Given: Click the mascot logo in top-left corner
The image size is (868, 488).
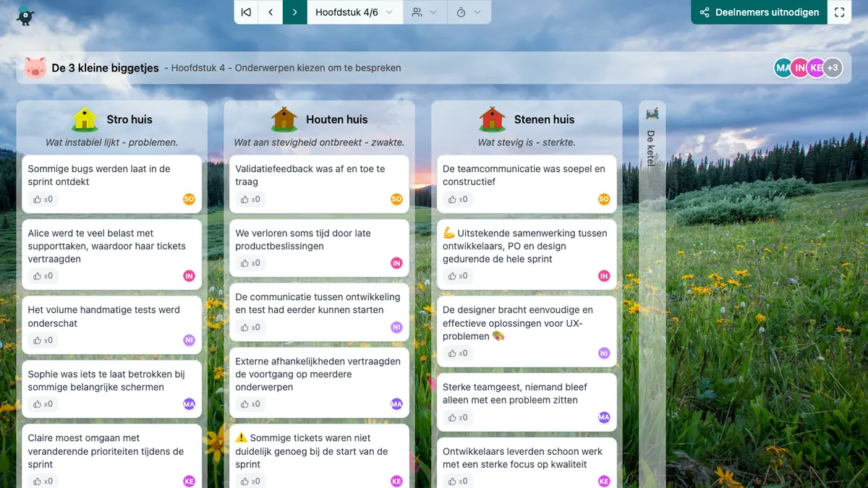Looking at the screenshot, I should tap(25, 14).
